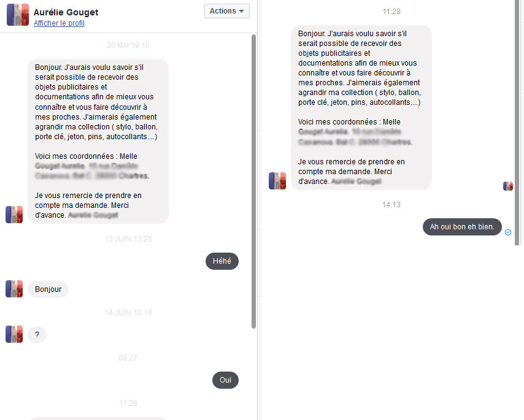Click avatar beside long message in right panel

pos(277,181)
